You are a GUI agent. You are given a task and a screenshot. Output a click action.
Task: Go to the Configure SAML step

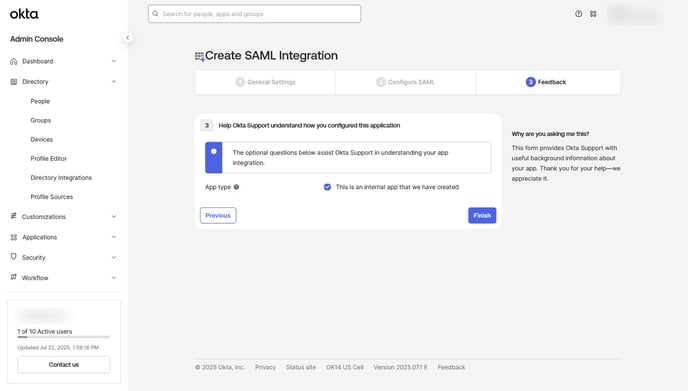(405, 82)
